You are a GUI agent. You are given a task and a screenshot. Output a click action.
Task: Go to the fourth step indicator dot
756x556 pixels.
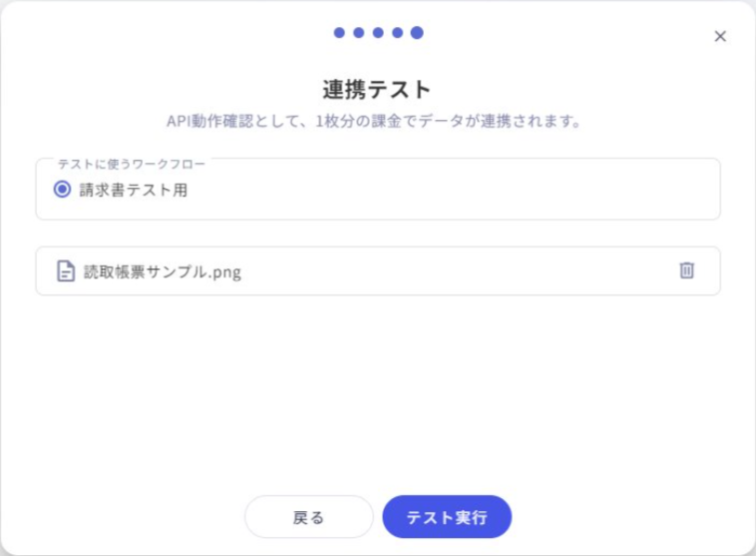click(397, 32)
